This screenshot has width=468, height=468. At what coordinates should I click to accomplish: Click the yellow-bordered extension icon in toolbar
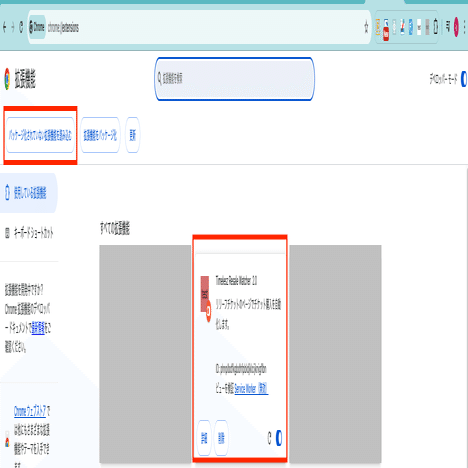click(x=378, y=27)
